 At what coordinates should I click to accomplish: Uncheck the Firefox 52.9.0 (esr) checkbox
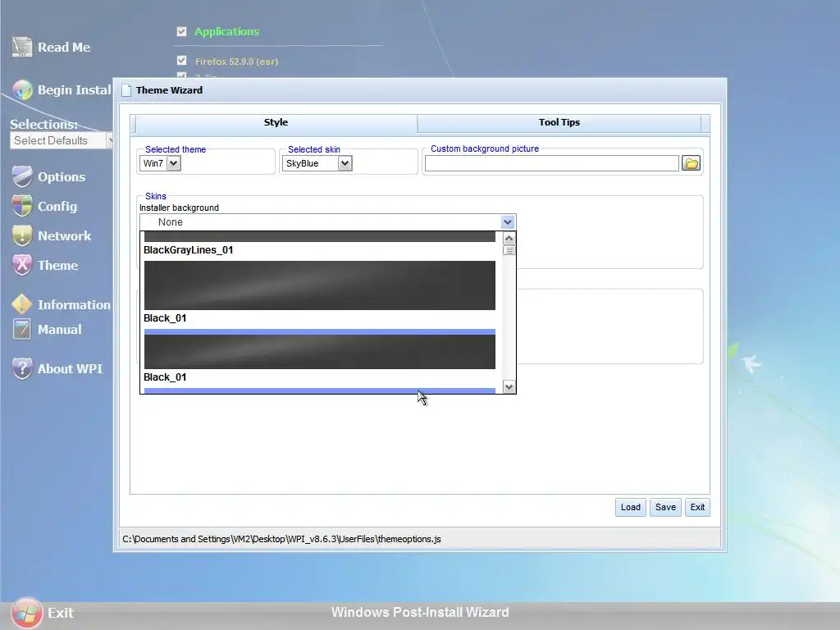click(x=181, y=61)
